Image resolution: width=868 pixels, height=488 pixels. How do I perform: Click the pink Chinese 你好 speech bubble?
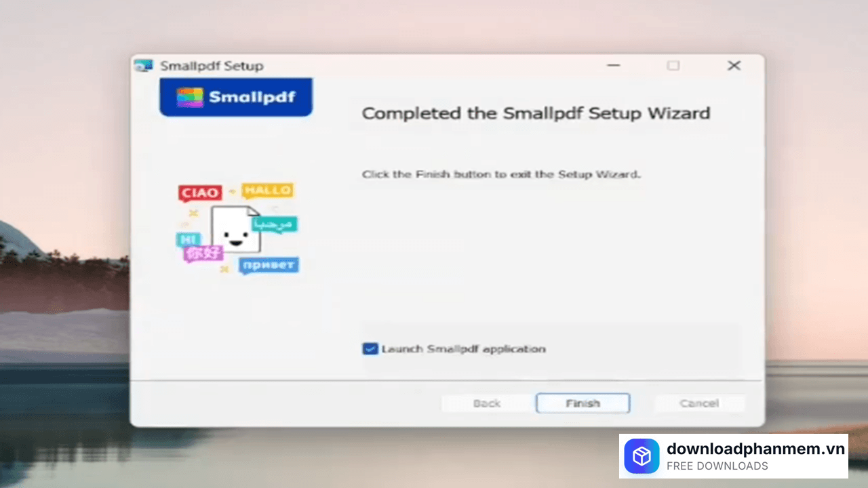[x=203, y=253]
